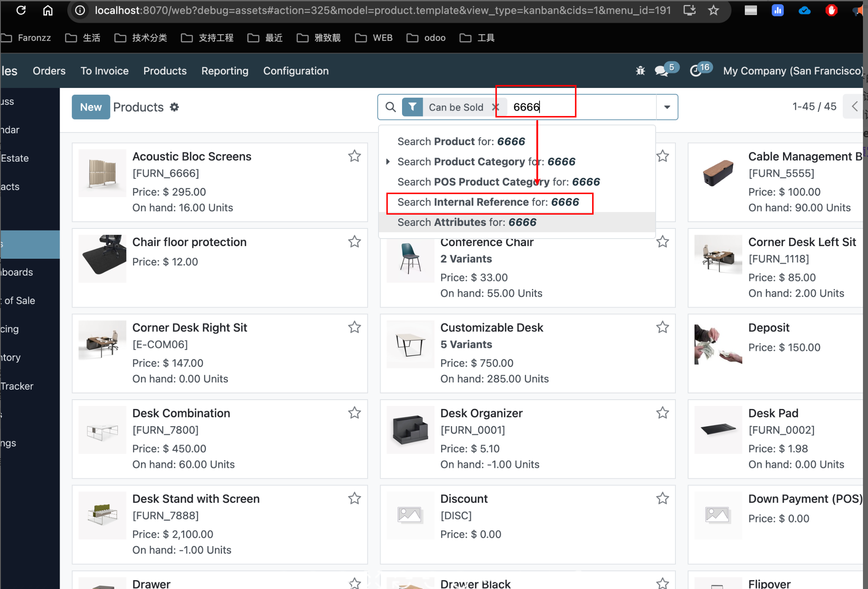Mark Desk Organizer as favorite
Image resolution: width=868 pixels, height=589 pixels.
coord(662,413)
